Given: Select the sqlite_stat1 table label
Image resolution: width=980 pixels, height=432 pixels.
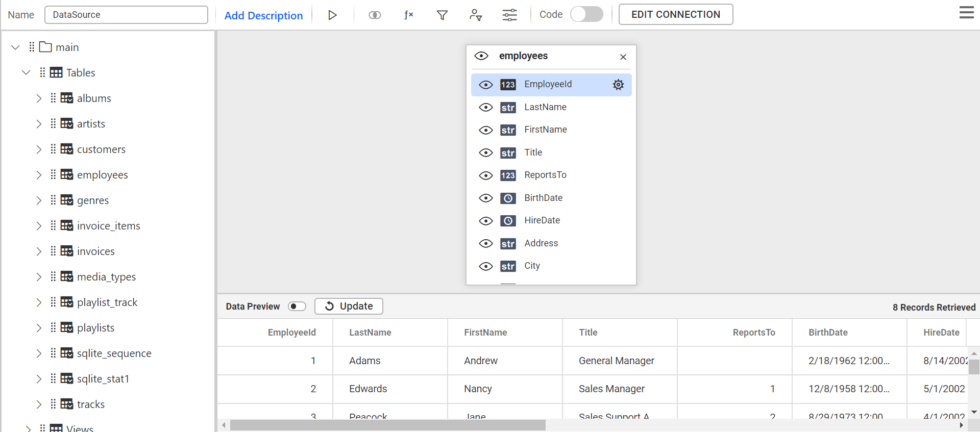Looking at the screenshot, I should [103, 378].
